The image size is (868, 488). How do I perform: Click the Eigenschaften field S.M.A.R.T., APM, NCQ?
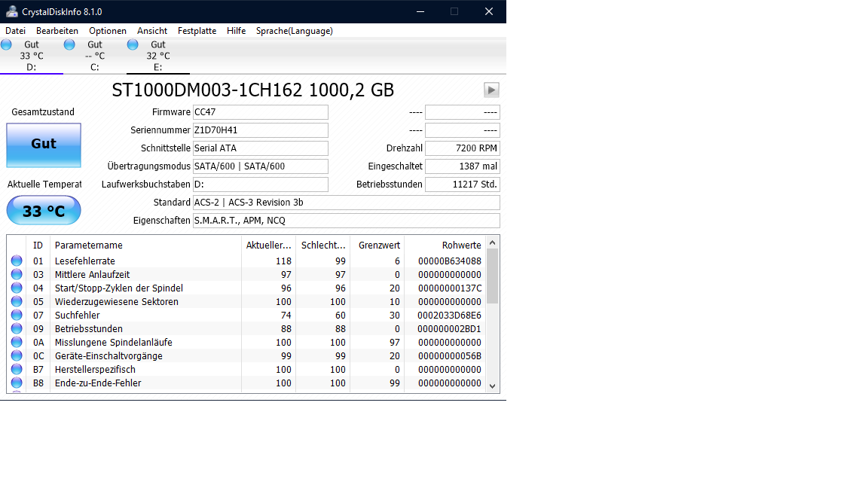(x=346, y=220)
